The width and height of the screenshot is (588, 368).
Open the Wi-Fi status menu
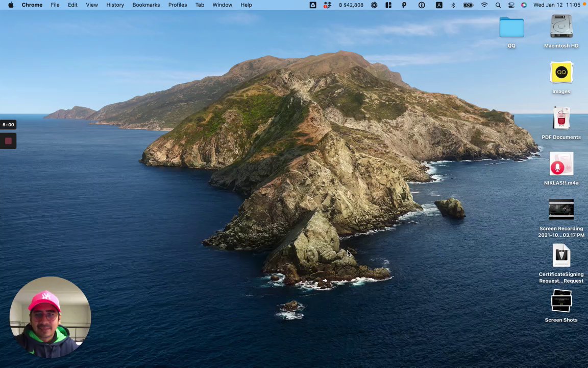point(484,5)
